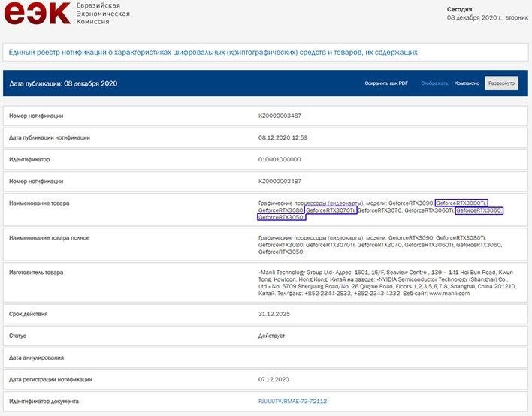Click Сохранить как PDF

click(x=386, y=83)
